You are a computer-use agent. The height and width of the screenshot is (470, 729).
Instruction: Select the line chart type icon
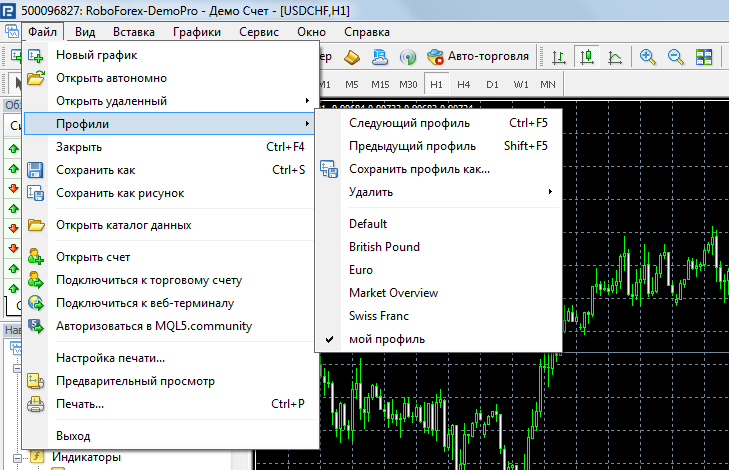(x=617, y=56)
